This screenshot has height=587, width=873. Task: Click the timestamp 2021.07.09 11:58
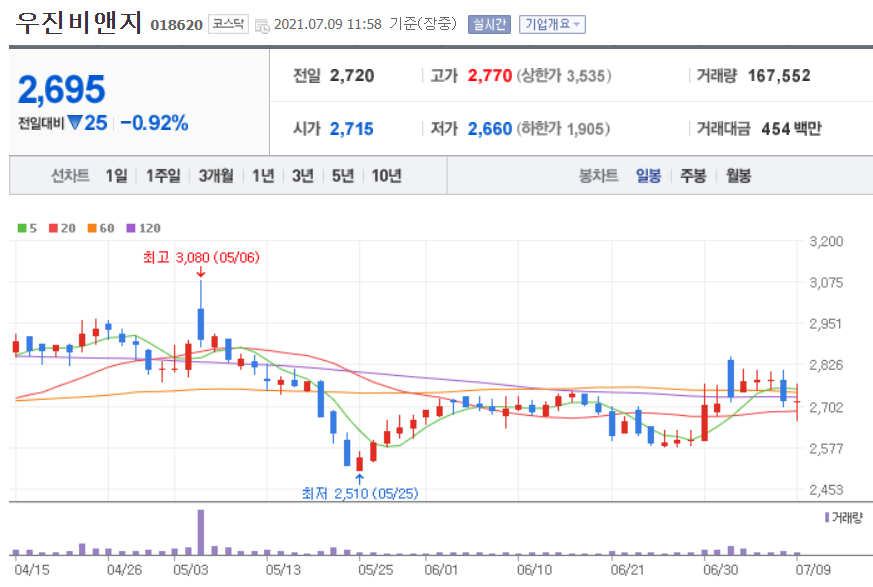click(x=328, y=25)
